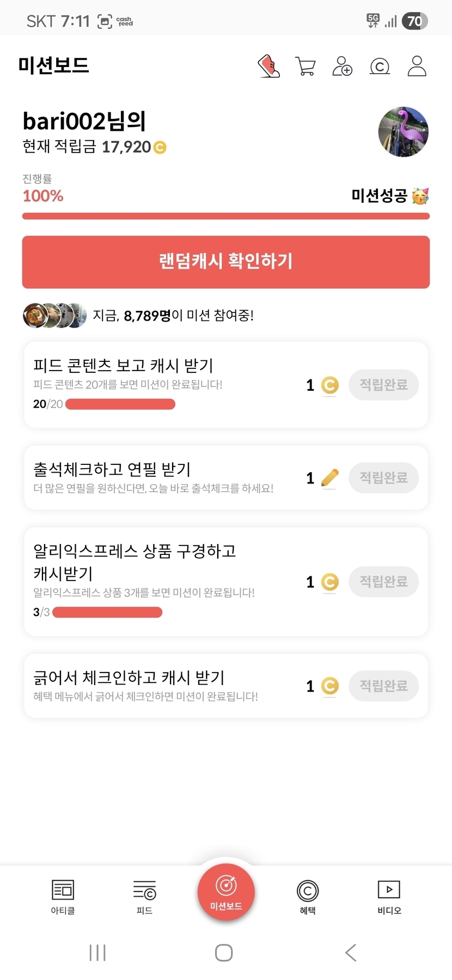Switch to the 아티클 tab
The height and width of the screenshot is (980, 452).
click(63, 897)
